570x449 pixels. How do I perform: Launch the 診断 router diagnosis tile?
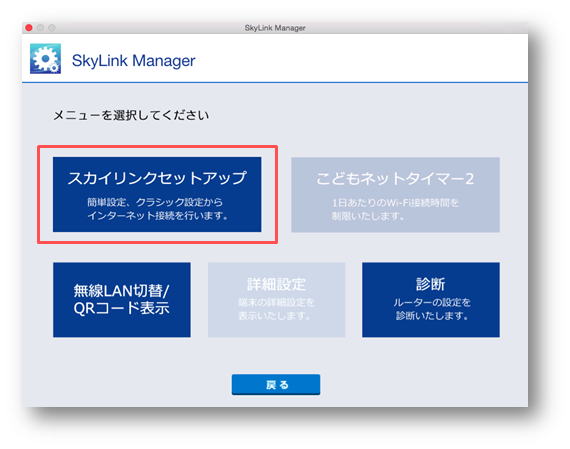pyautogui.click(x=431, y=300)
